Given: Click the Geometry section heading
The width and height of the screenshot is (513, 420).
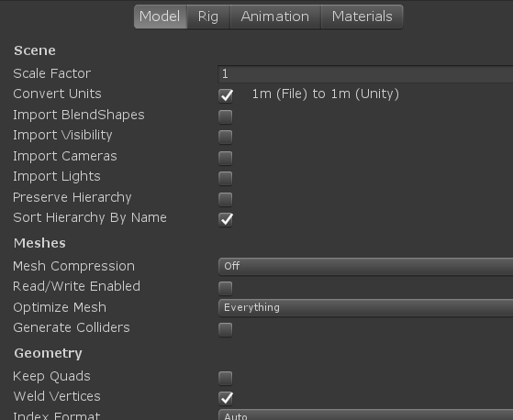Looking at the screenshot, I should [48, 353].
